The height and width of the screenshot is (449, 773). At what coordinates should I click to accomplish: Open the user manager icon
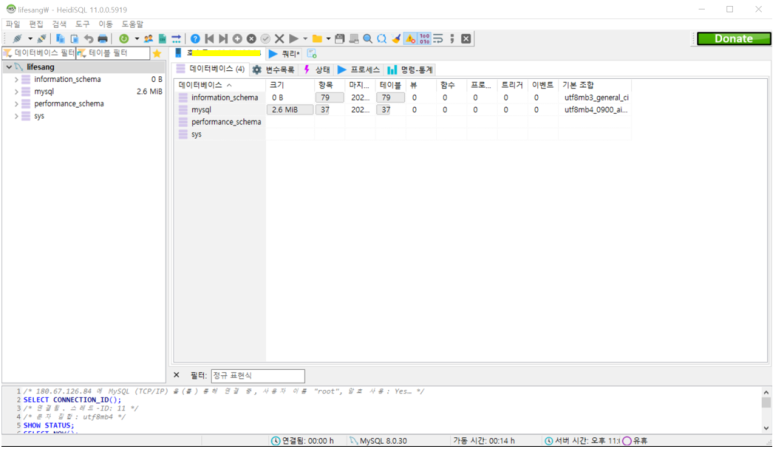click(x=148, y=38)
